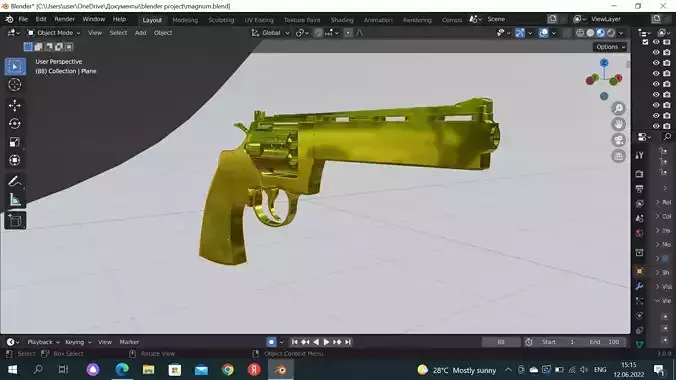Open the Playback dropdown
Screen dimensions: 676x380
(x=44, y=342)
